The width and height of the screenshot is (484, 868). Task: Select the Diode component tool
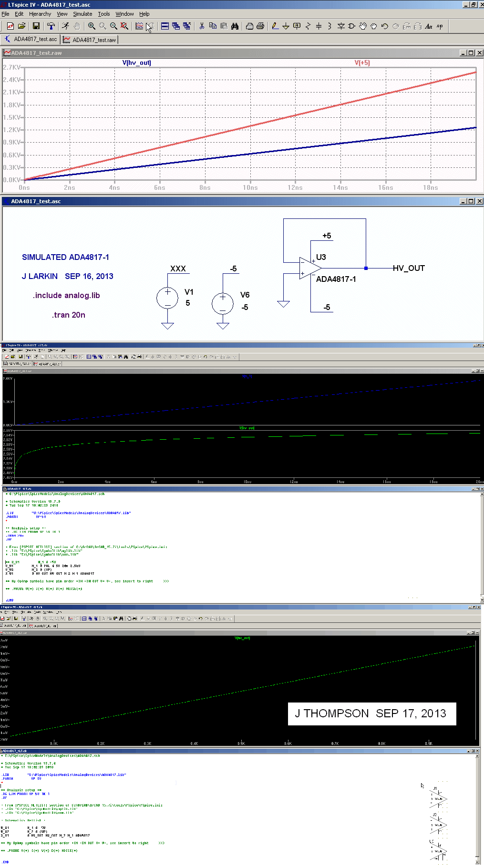point(341,26)
